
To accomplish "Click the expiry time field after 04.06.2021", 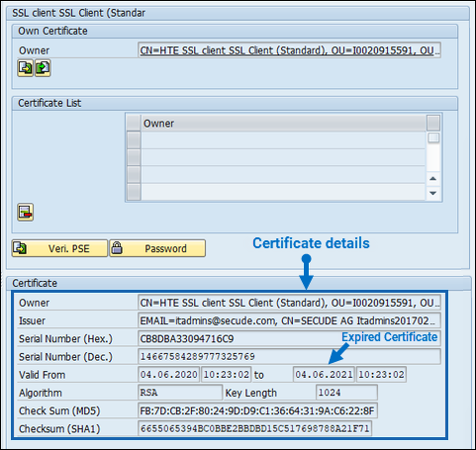I will (x=381, y=375).
